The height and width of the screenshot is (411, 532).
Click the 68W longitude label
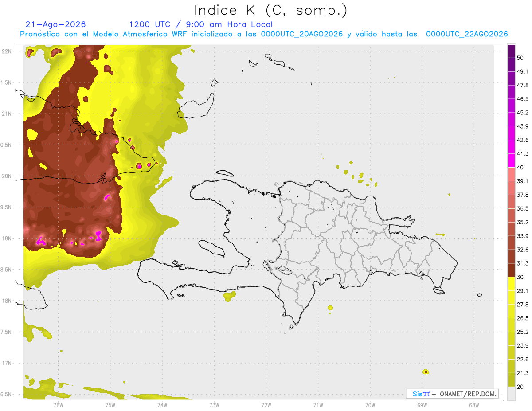pos(474,405)
